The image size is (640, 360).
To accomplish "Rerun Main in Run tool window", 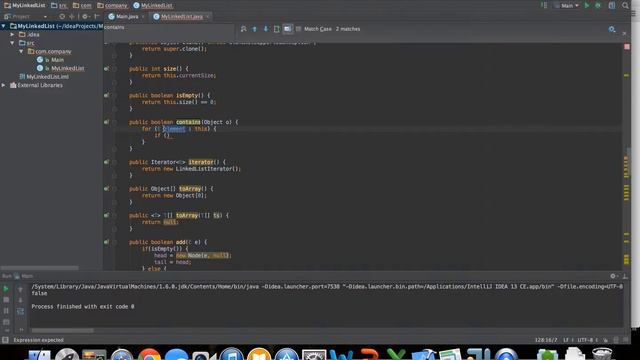I will (x=6, y=289).
